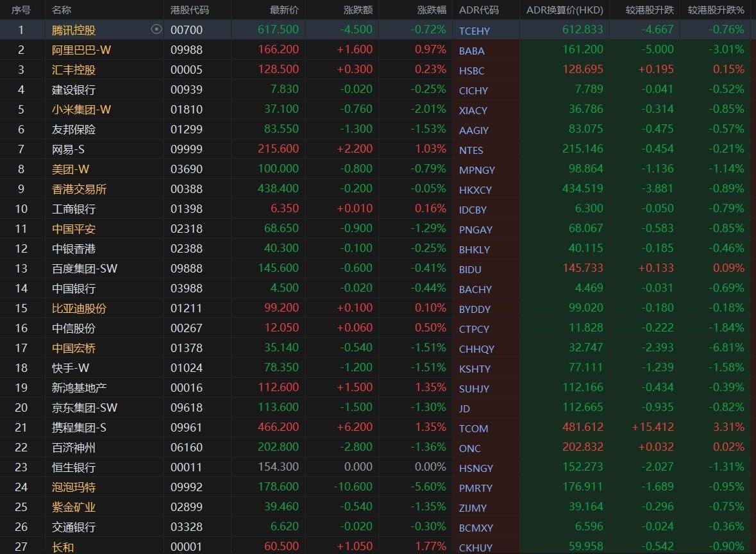Sort by 最新价 column header
The width and height of the screenshot is (756, 554).
point(284,10)
